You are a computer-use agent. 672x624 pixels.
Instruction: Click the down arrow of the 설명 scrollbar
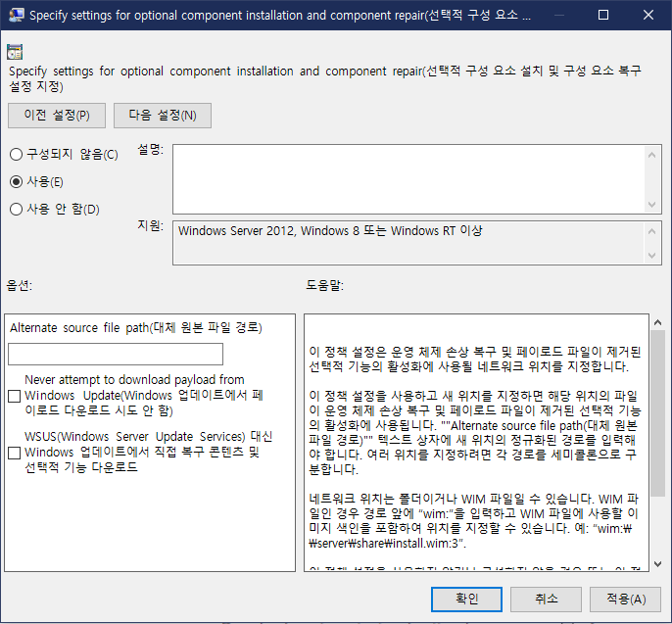pyautogui.click(x=652, y=204)
